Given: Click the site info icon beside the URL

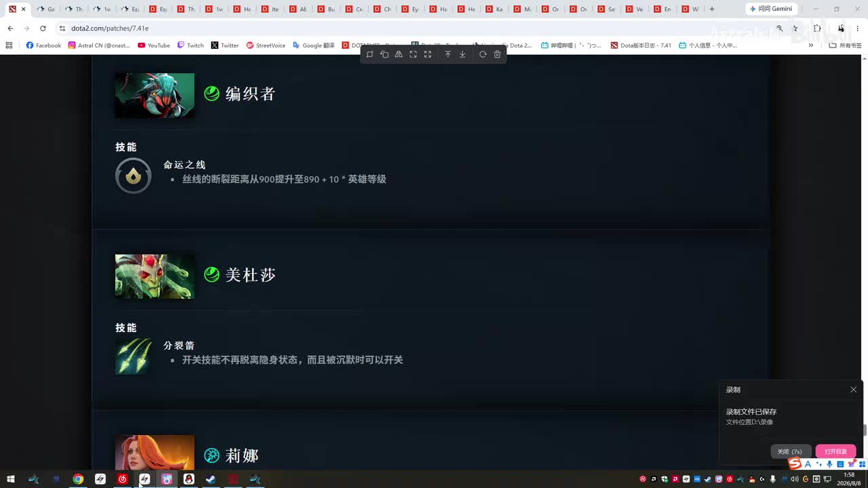Looking at the screenshot, I should pyautogui.click(x=62, y=28).
